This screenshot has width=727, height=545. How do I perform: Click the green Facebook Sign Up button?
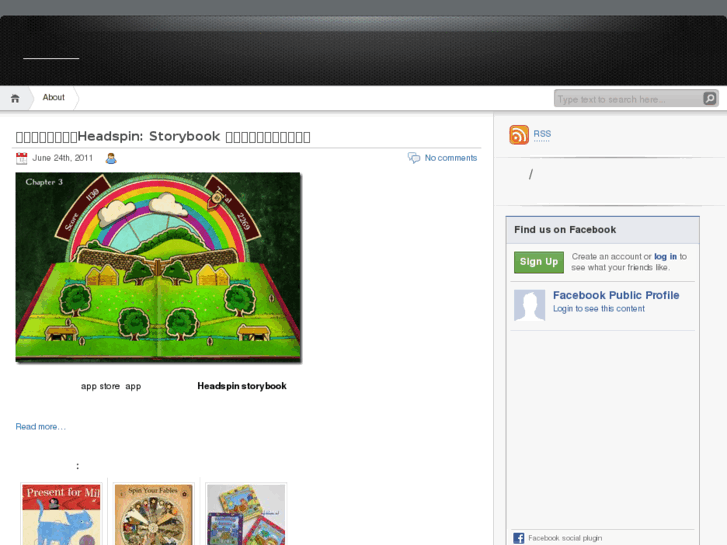pyautogui.click(x=539, y=262)
